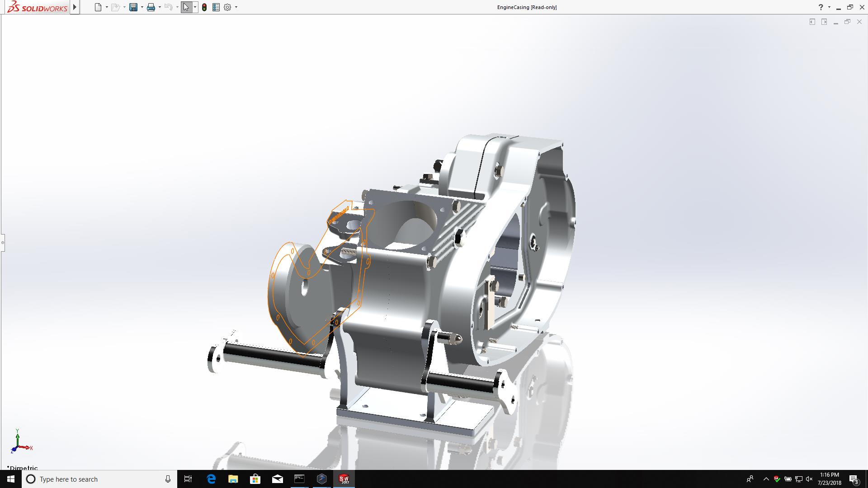Expand the SOLIDWORKS menu flyout arrow
Screen dimensions: 868x488
(x=75, y=7)
